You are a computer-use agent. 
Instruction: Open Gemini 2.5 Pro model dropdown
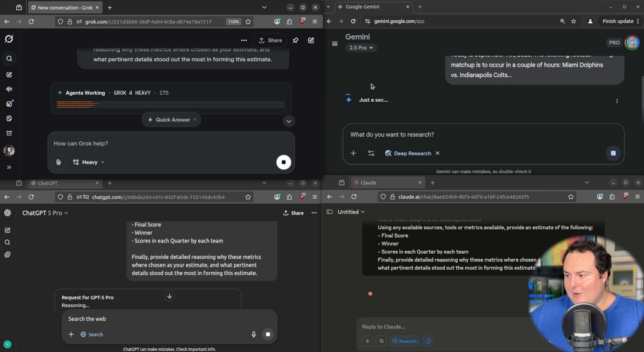tap(361, 47)
